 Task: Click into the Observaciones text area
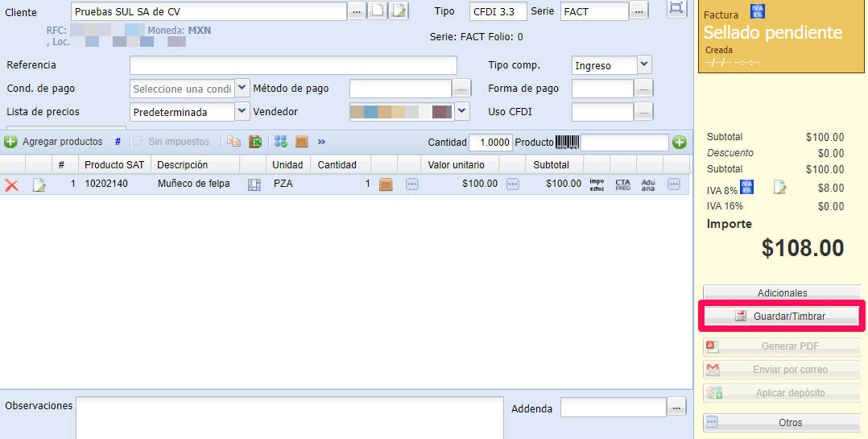(290, 416)
